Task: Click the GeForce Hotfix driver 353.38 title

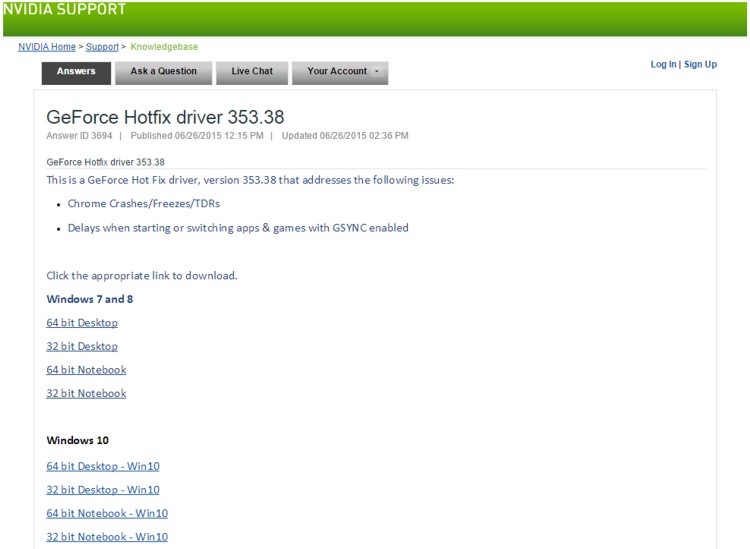Action: [165, 117]
